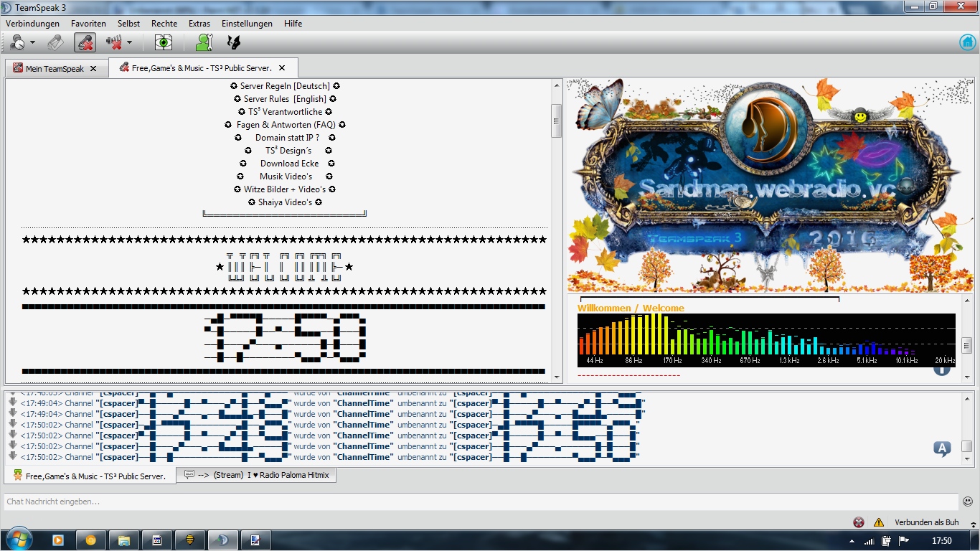Screen dimensions: 980x551
Task: Click the Willkommen / Welcome heading text
Action: click(631, 308)
